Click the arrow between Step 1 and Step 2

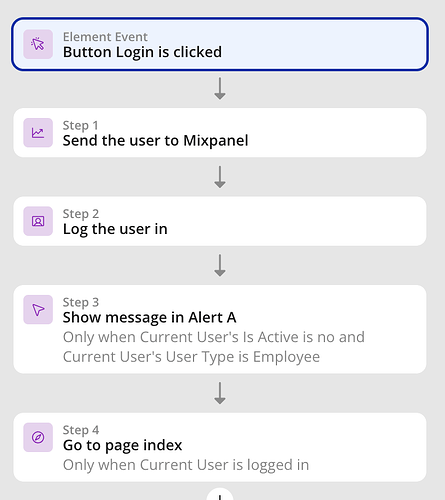tap(220, 177)
